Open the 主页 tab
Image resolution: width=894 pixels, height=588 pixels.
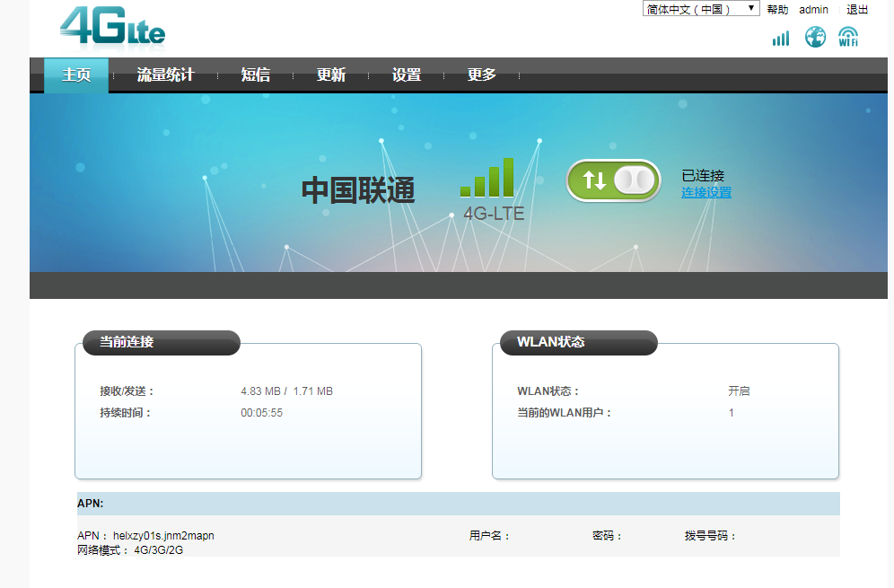[x=76, y=75]
